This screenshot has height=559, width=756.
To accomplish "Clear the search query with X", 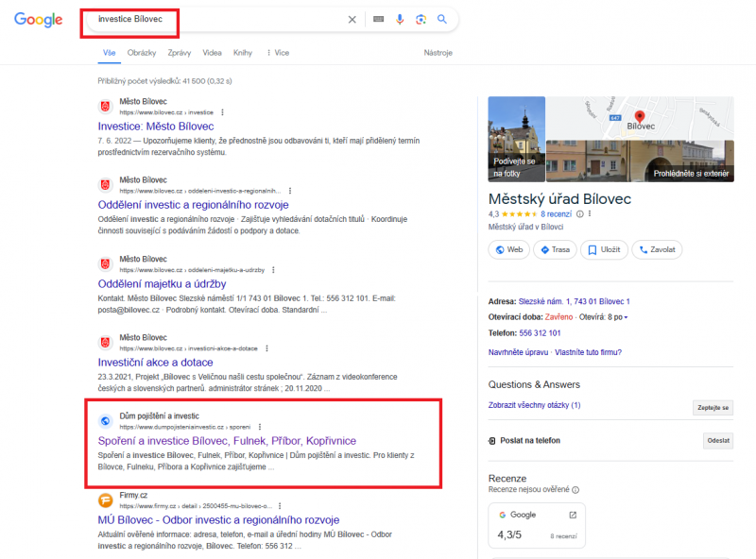I will click(x=352, y=19).
